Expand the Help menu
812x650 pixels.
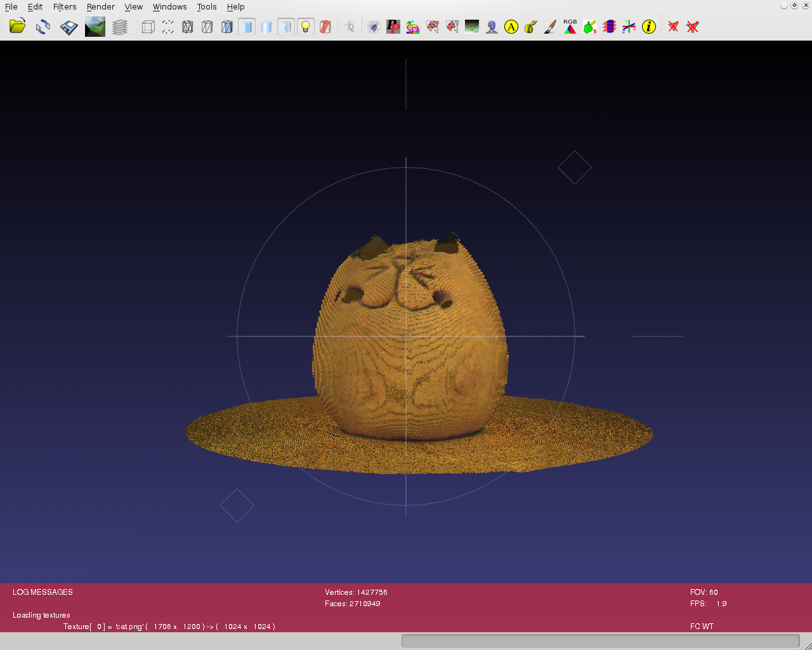(x=235, y=7)
